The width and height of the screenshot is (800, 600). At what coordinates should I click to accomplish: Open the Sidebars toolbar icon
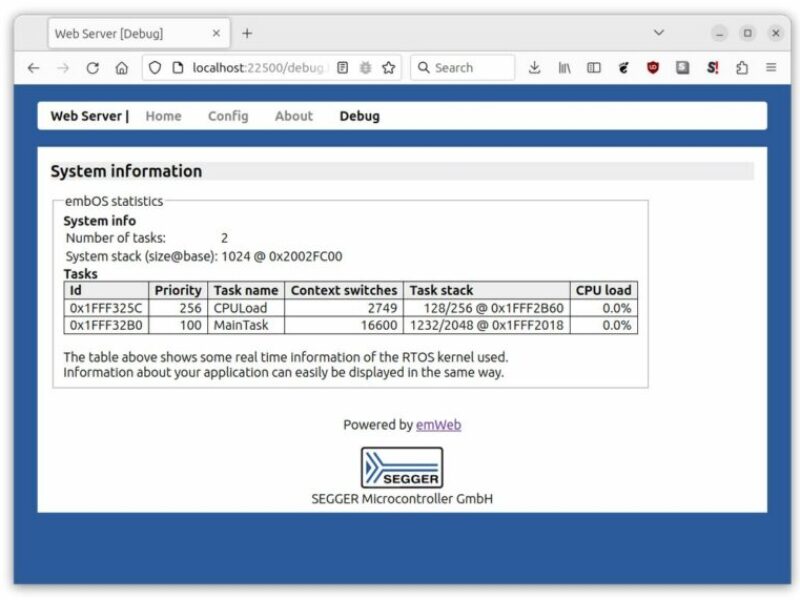[594, 67]
